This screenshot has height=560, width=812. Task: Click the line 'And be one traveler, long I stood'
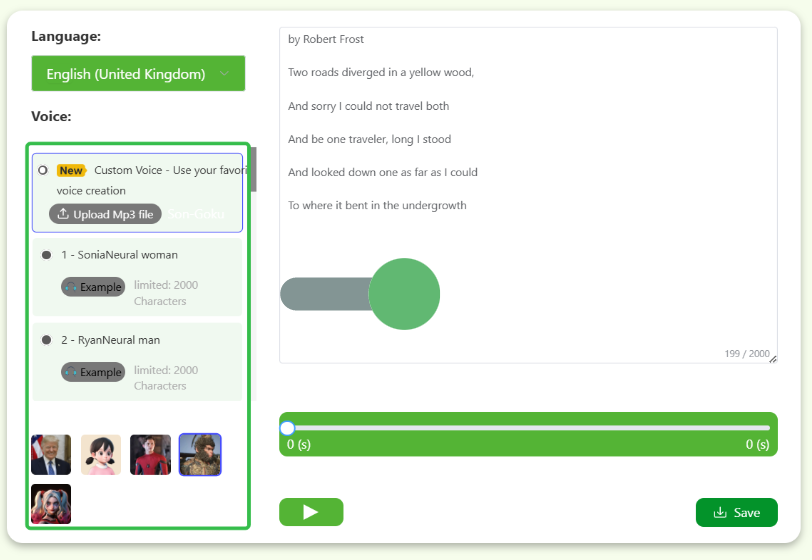click(369, 139)
